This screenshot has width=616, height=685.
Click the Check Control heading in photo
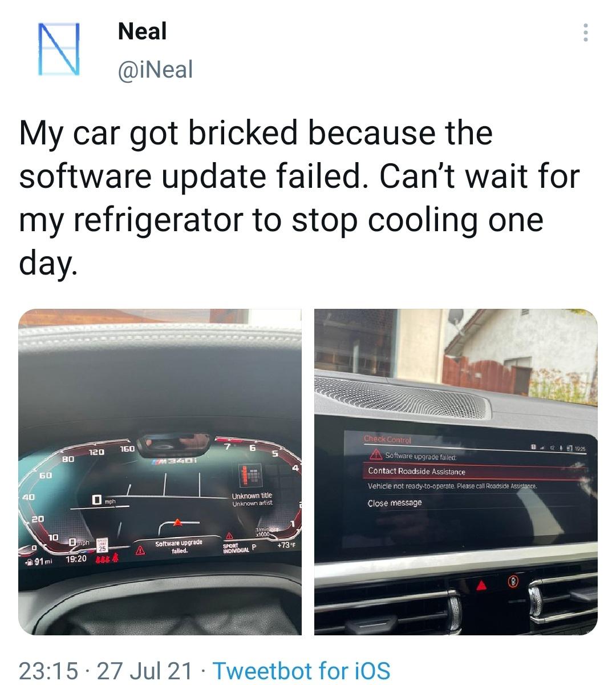point(387,440)
